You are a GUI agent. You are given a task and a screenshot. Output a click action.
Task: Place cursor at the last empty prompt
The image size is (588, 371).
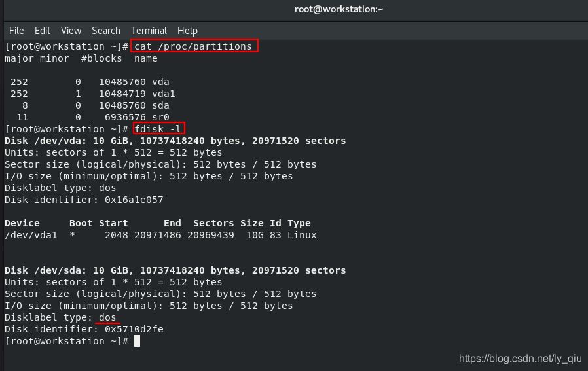[x=137, y=341]
